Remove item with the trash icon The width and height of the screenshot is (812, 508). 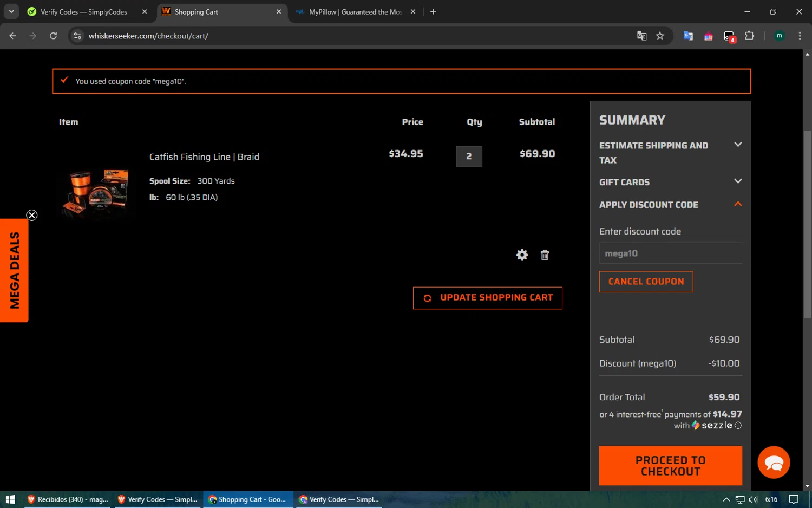coord(545,255)
